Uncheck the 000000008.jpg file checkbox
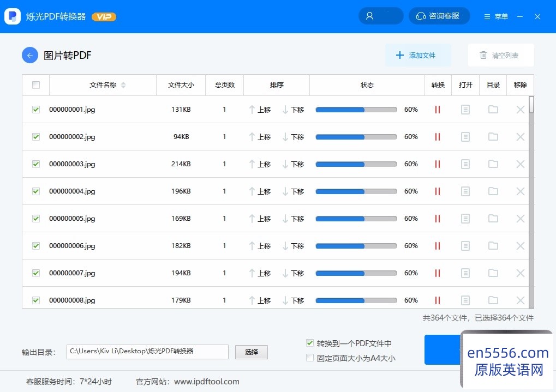 coord(36,300)
